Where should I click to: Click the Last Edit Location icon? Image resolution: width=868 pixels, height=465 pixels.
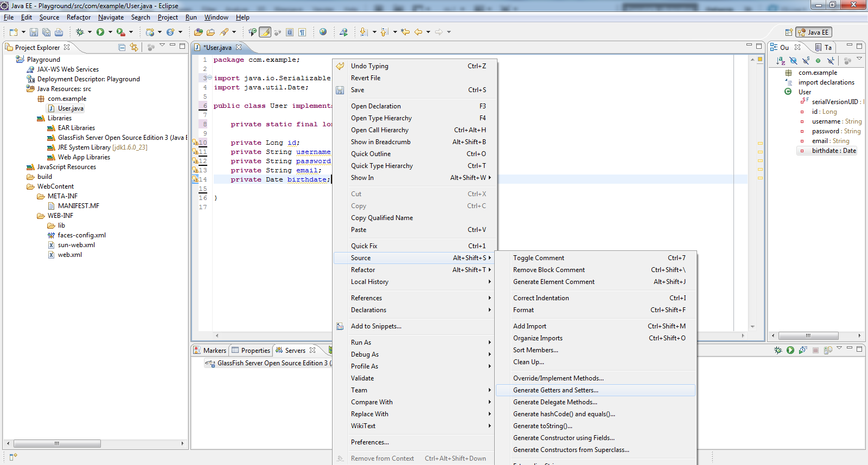pos(405,32)
